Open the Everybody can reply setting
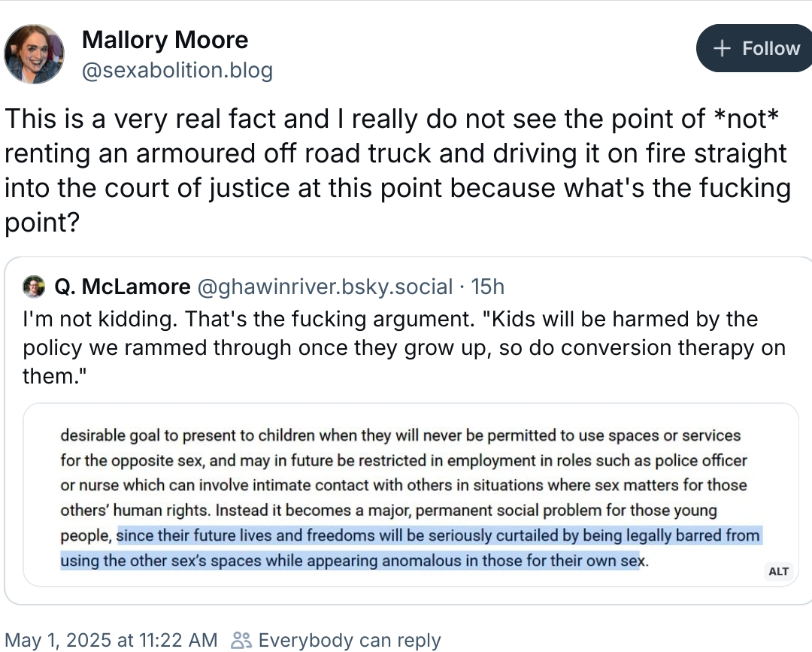Screen dimensions: 812x652 coord(349,640)
